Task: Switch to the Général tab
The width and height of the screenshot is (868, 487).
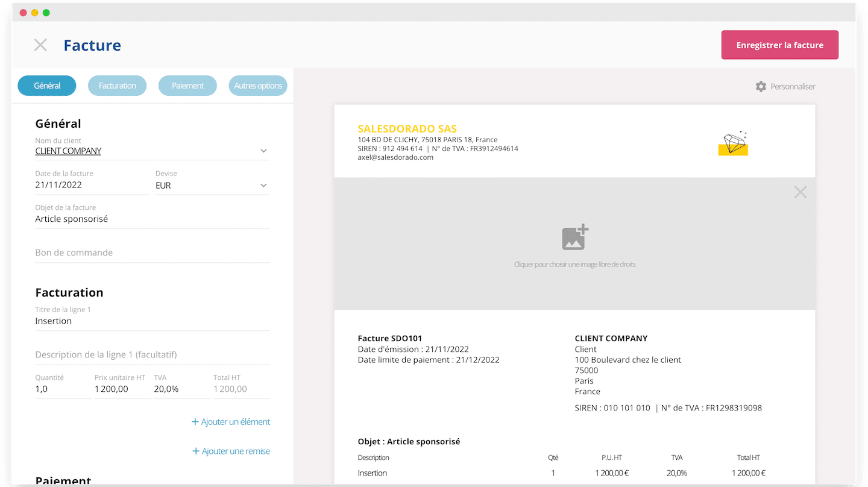Action: pyautogui.click(x=47, y=86)
